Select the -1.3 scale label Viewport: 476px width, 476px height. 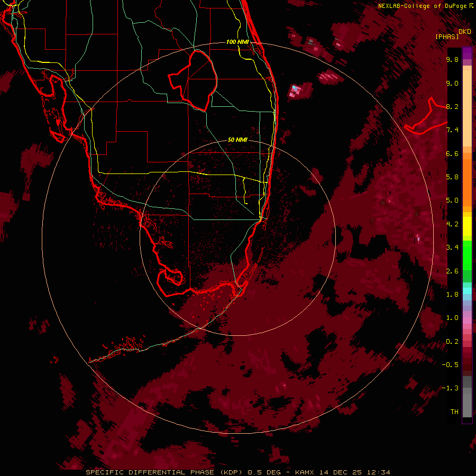click(x=450, y=388)
